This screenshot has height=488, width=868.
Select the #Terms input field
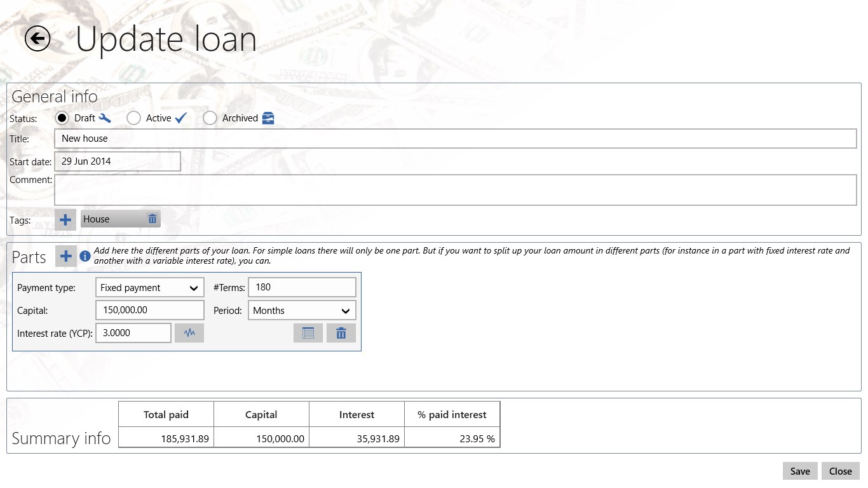point(302,287)
